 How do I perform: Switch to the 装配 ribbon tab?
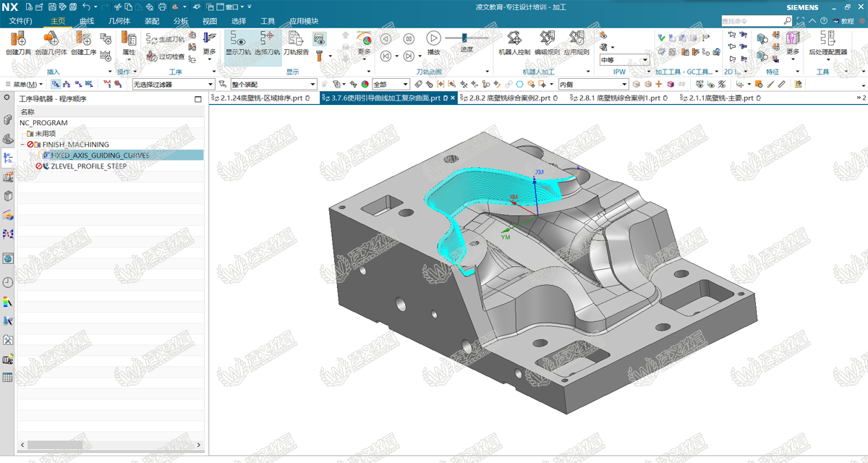click(x=152, y=21)
